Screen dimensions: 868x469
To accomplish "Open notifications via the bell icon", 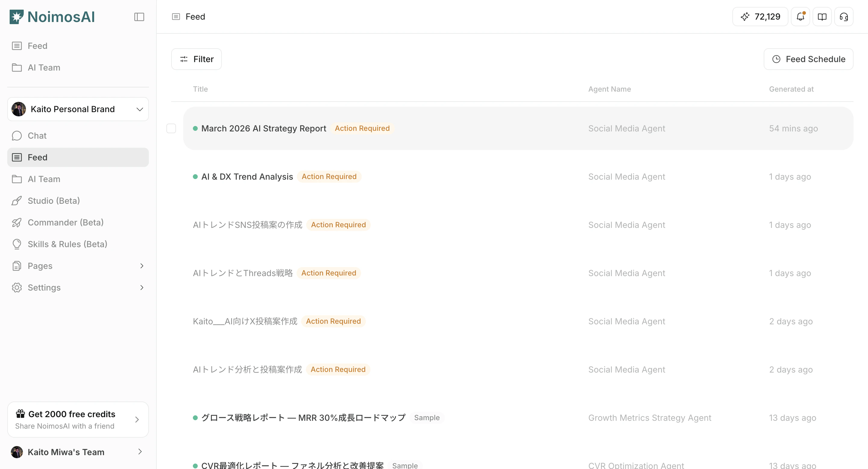I will point(800,17).
